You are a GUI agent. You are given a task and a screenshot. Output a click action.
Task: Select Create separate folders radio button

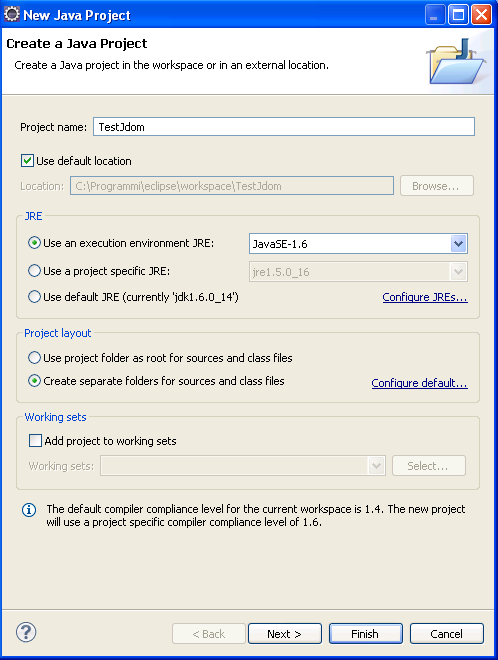click(34, 381)
